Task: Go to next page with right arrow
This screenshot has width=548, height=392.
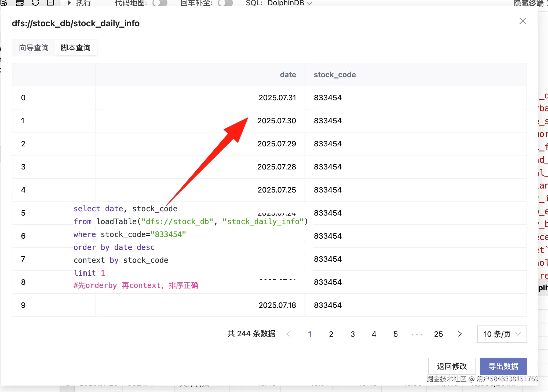Action: click(x=460, y=334)
